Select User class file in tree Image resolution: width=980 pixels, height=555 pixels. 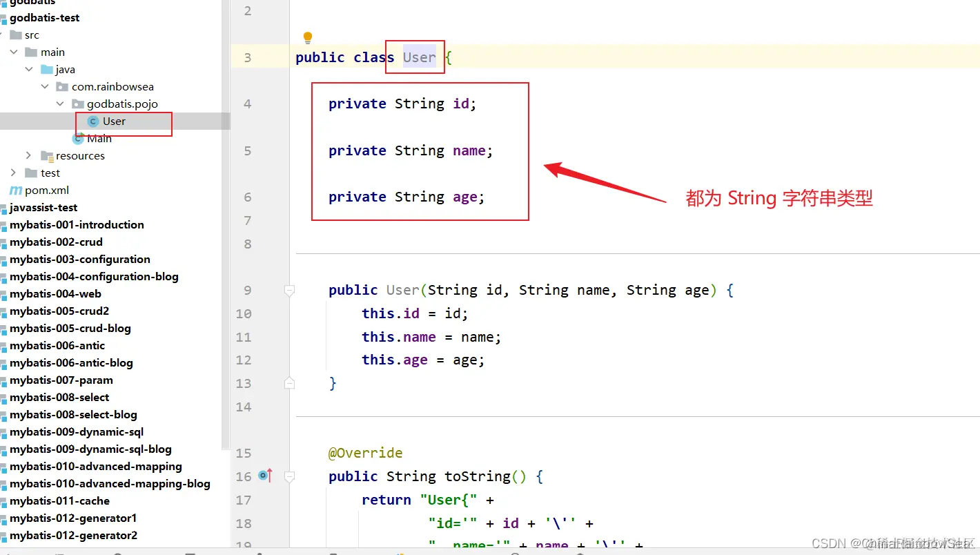[115, 121]
